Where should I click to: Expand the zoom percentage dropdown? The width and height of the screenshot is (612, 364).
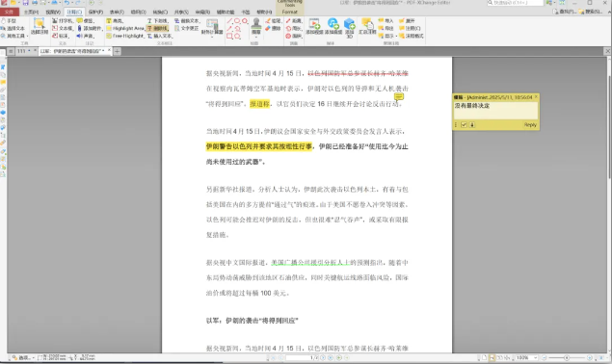tap(536, 358)
